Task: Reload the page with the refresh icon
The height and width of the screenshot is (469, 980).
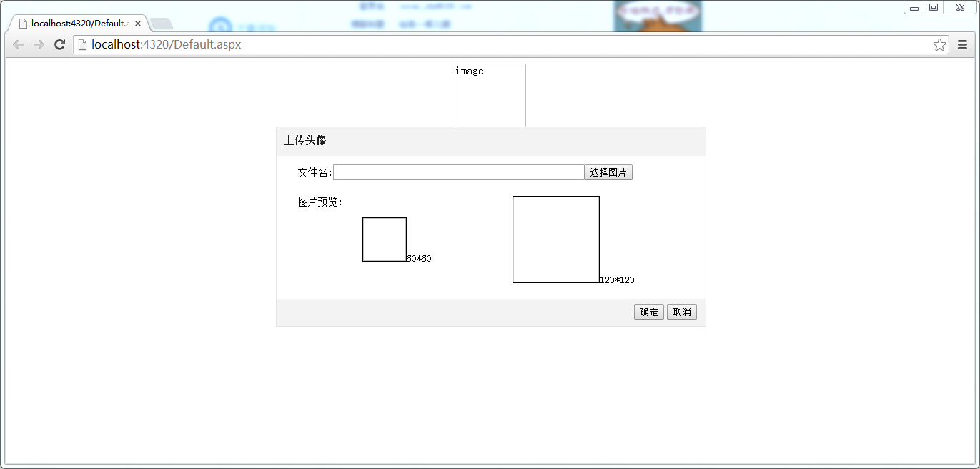Action: (60, 44)
